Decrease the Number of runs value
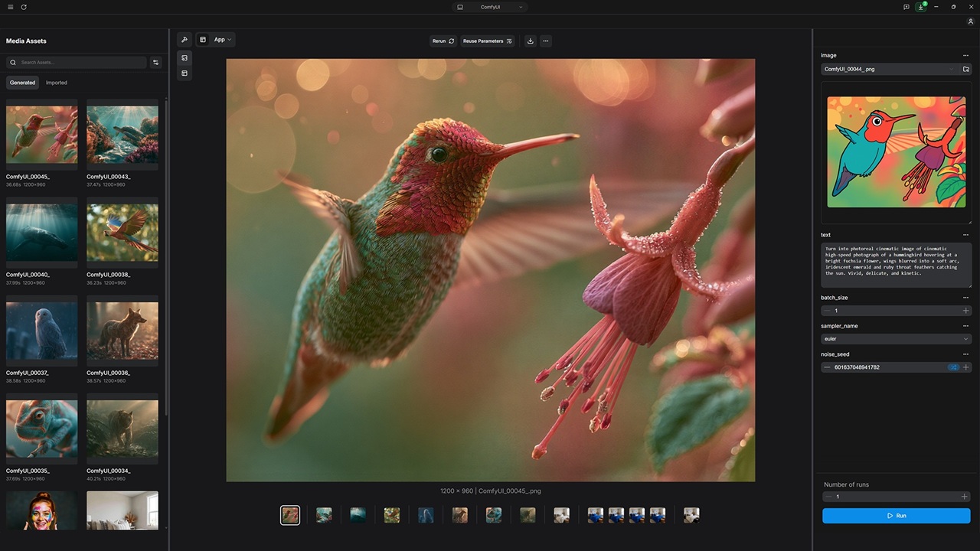Viewport: 980px width, 551px height. [828, 497]
